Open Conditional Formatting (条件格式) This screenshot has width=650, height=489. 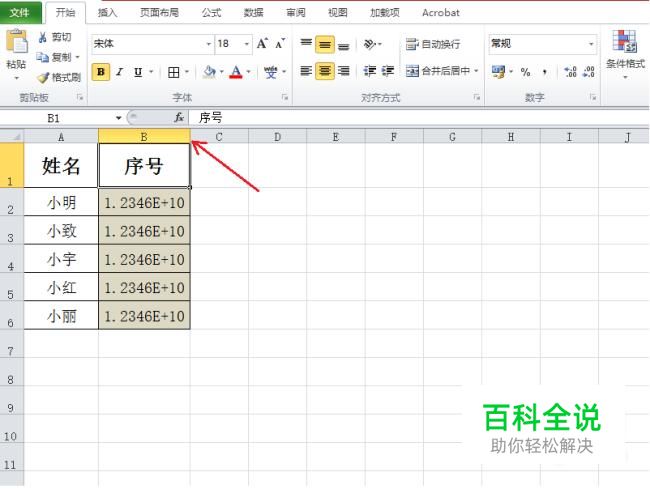625,54
